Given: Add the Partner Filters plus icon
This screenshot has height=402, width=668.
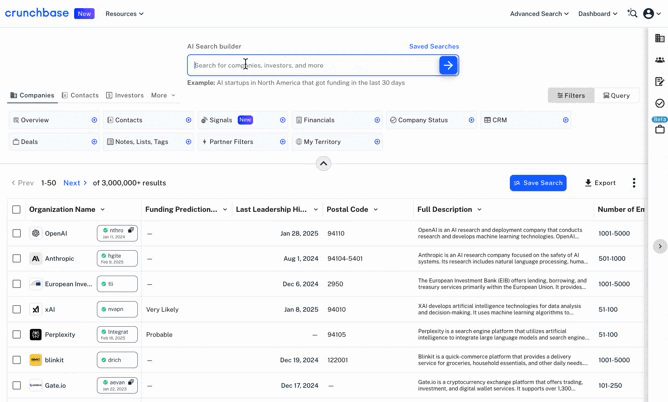Looking at the screenshot, I should click(282, 142).
